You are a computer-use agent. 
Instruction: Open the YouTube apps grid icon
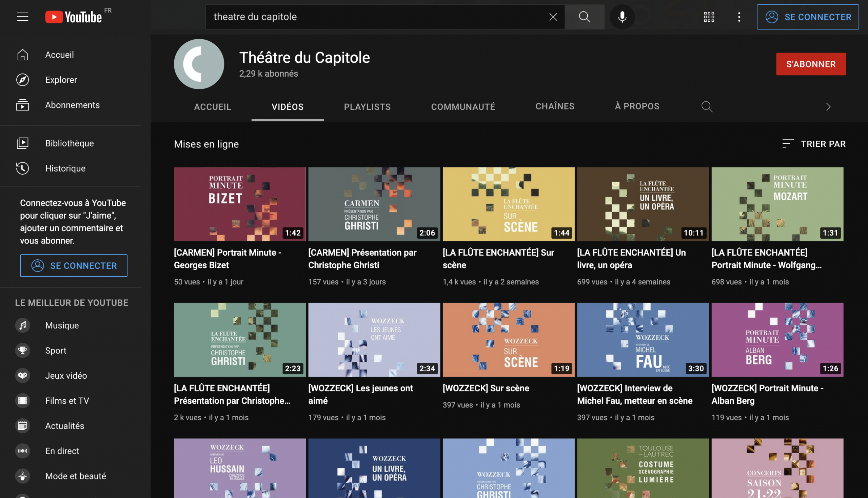(x=709, y=17)
